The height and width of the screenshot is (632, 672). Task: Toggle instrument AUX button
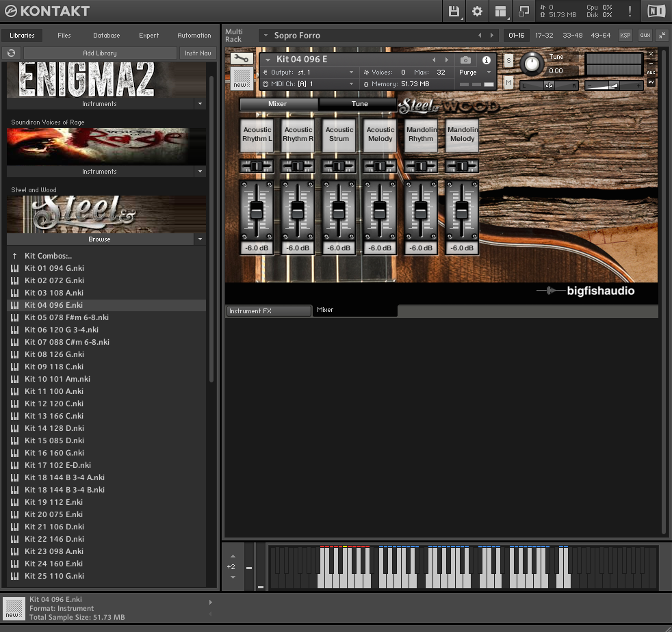[651, 73]
